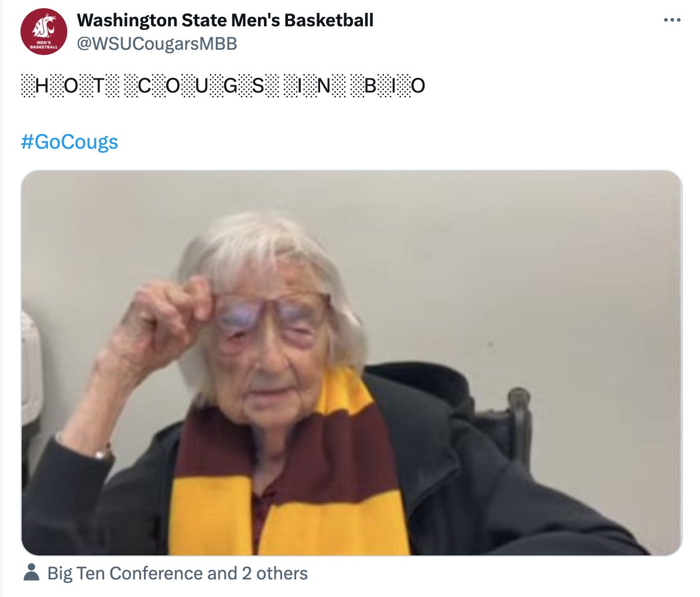Open Washington State Men's Basketball profile name
700x597 pixels.
click(x=225, y=20)
